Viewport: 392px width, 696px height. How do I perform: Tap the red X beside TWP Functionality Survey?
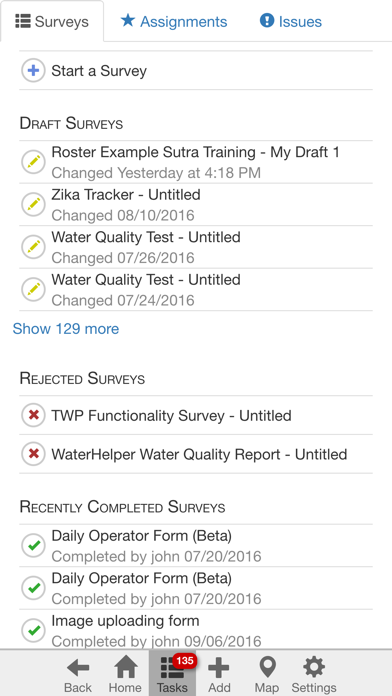point(33,415)
